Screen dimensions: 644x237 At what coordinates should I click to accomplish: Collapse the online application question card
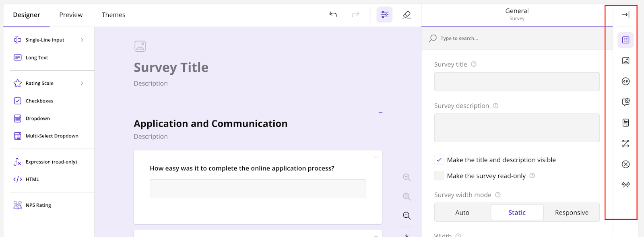[x=376, y=157]
